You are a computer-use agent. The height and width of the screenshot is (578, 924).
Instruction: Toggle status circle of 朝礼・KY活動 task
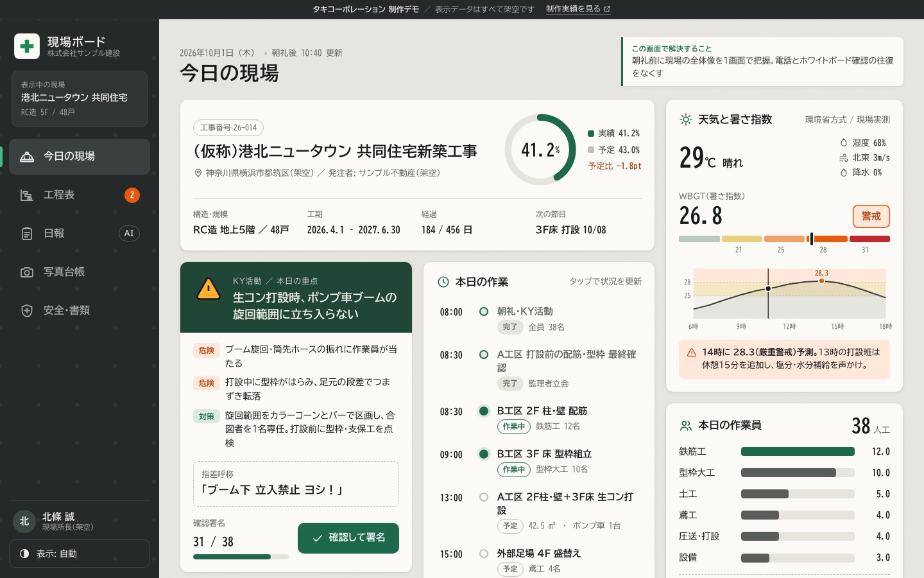484,311
